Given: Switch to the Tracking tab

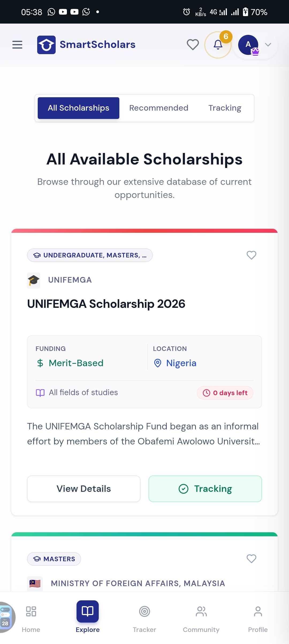Looking at the screenshot, I should pos(225,108).
